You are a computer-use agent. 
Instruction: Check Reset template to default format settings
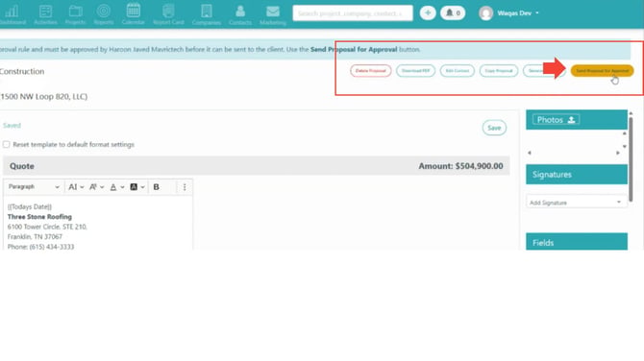6,144
